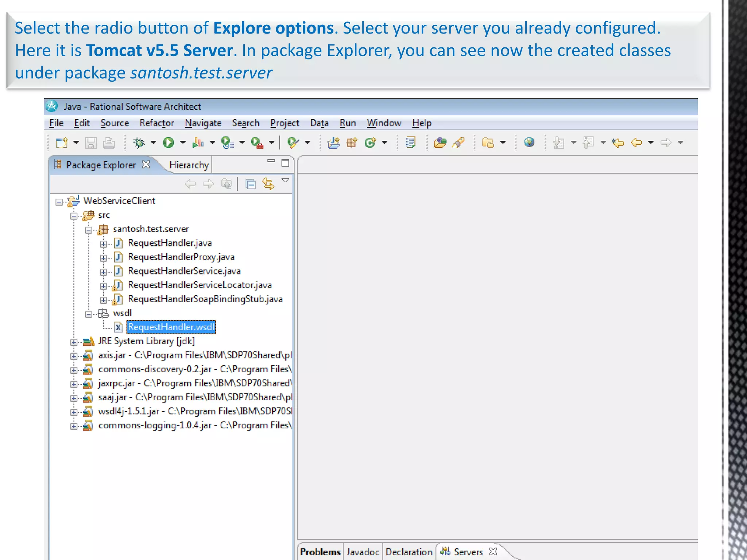Click the Open Perspective folder icon
The width and height of the screenshot is (747, 560).
[x=488, y=143]
